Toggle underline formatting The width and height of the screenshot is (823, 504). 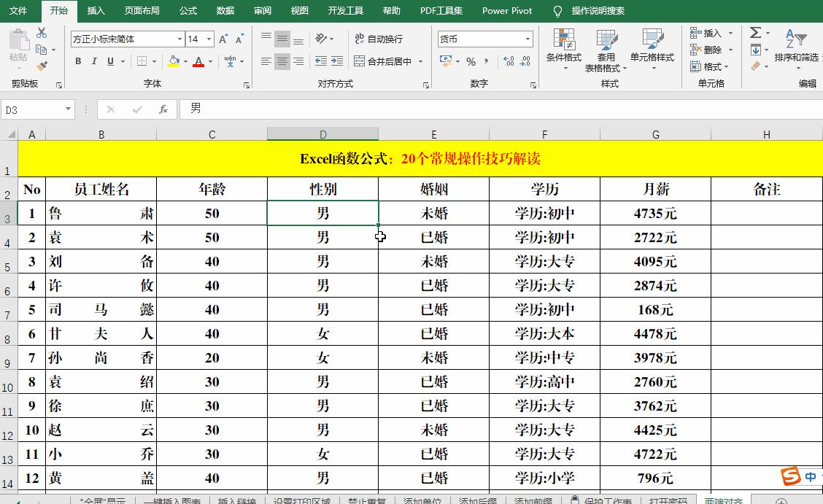point(111,61)
